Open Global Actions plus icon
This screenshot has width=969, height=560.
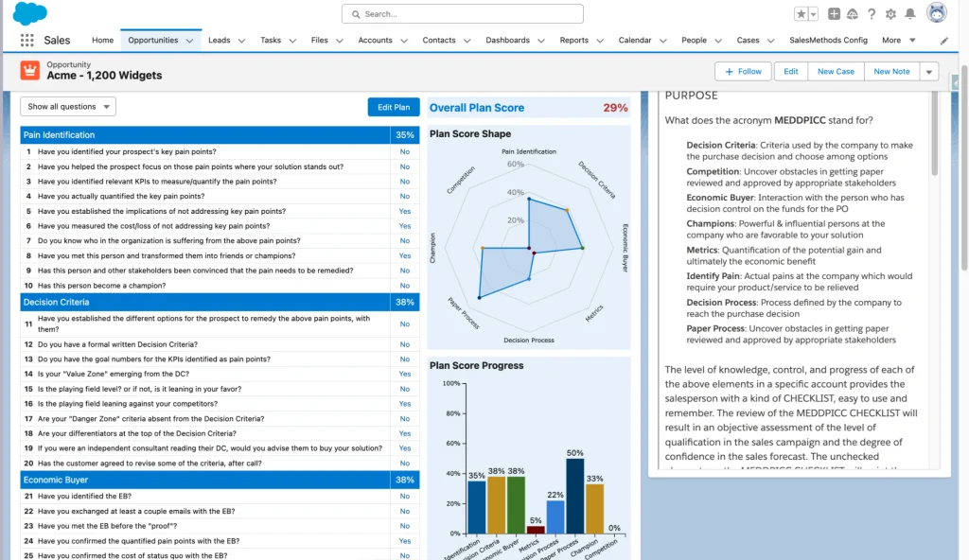[834, 14]
